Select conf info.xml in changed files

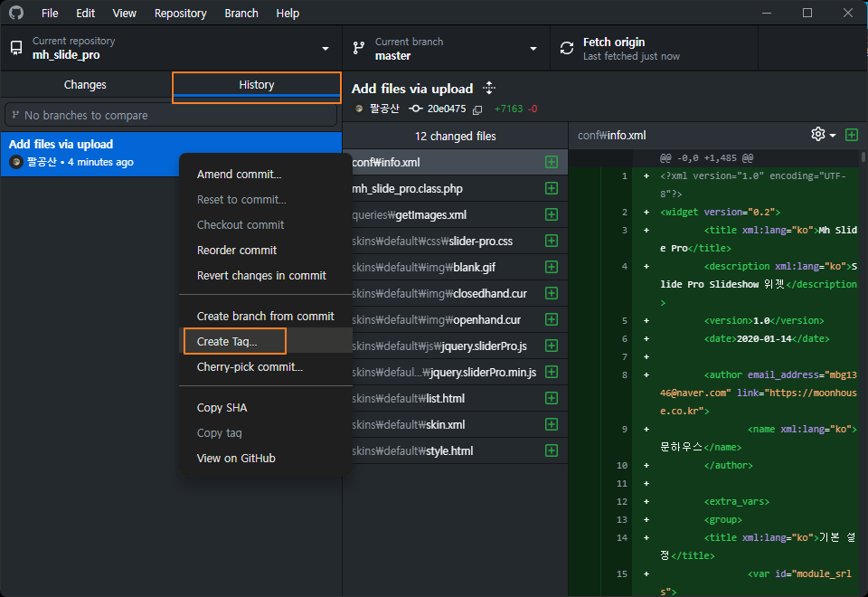[x=455, y=162]
